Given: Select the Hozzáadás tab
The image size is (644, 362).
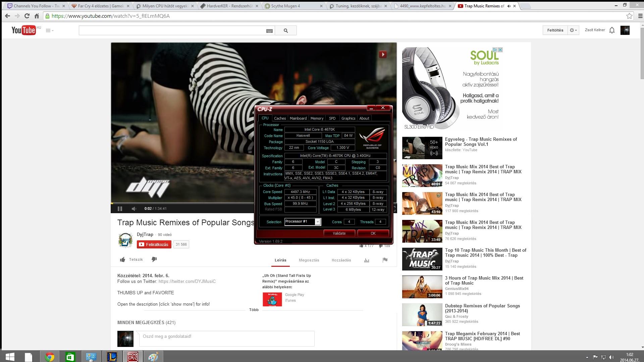Looking at the screenshot, I should click(341, 260).
